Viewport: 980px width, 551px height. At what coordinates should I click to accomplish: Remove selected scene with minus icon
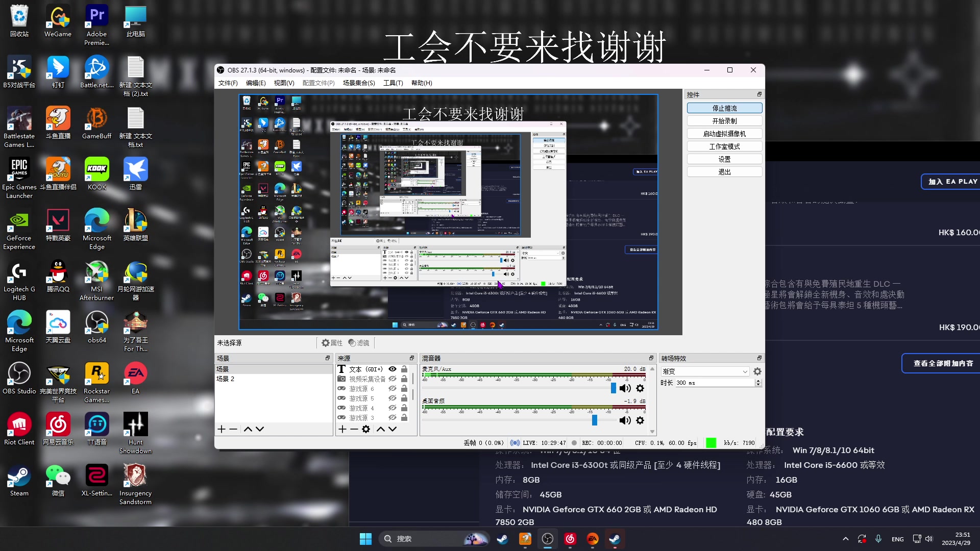[233, 429]
